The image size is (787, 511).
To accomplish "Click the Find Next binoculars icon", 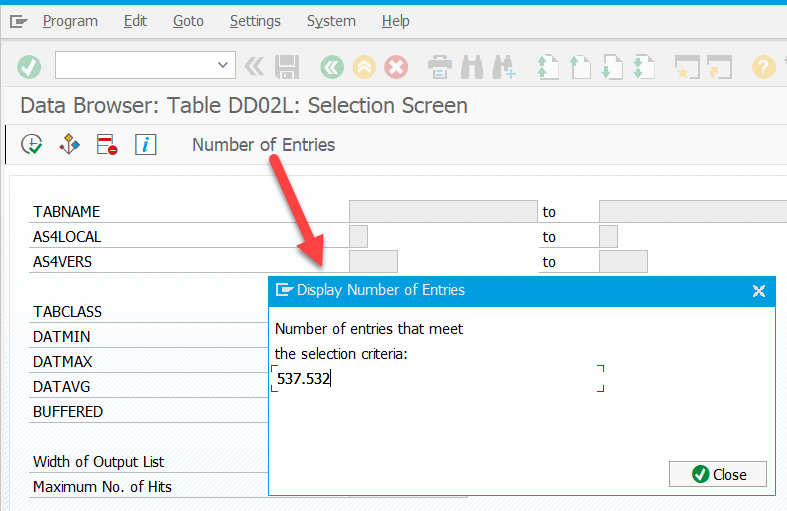I will pyautogui.click(x=504, y=67).
